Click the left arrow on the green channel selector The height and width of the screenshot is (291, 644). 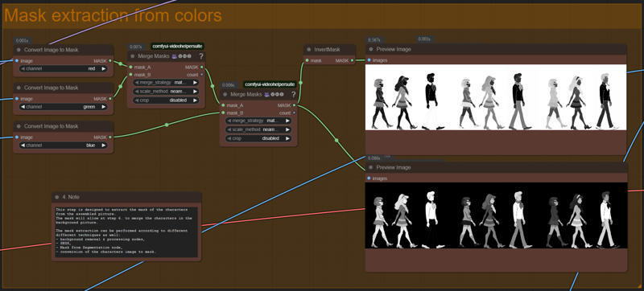click(23, 107)
